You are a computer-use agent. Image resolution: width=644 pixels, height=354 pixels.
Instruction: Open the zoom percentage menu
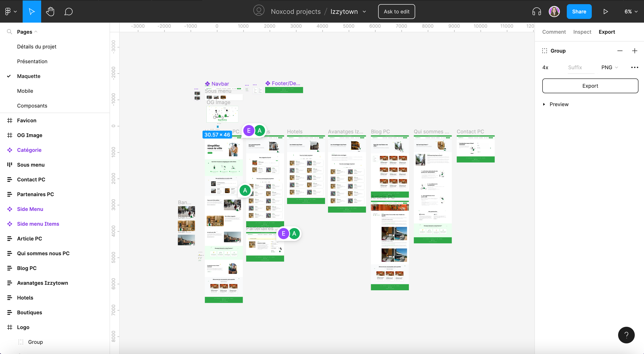point(631,11)
